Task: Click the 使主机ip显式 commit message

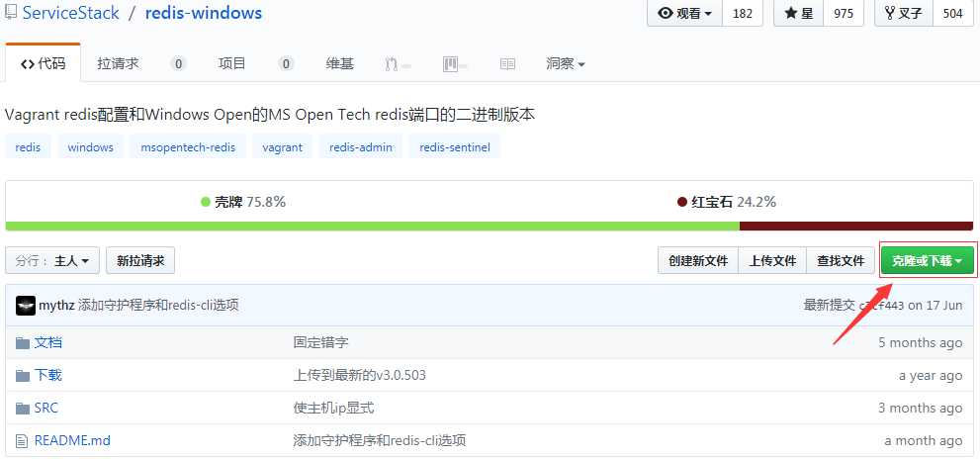Action: click(x=333, y=409)
